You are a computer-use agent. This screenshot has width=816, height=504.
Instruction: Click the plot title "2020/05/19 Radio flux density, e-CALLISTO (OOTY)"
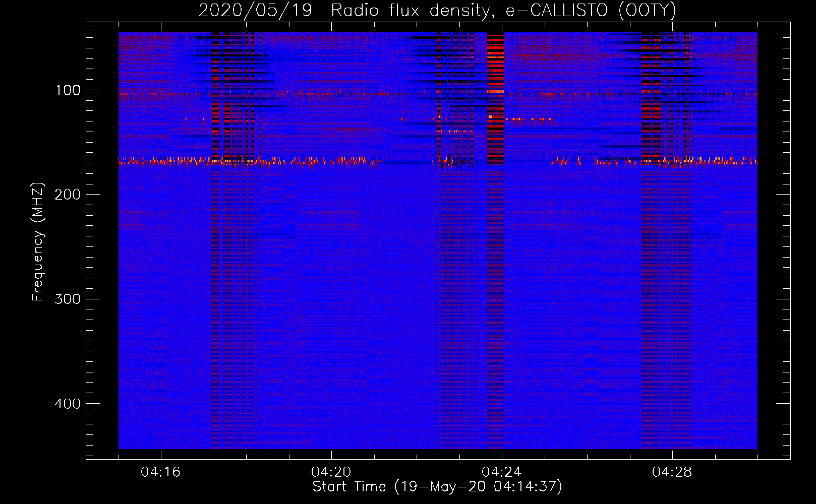point(437,10)
